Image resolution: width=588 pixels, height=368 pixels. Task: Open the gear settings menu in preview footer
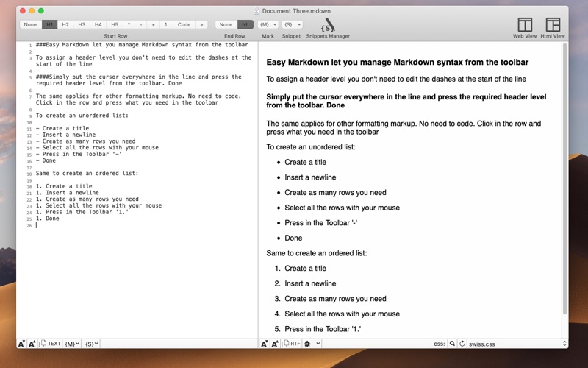pos(307,344)
